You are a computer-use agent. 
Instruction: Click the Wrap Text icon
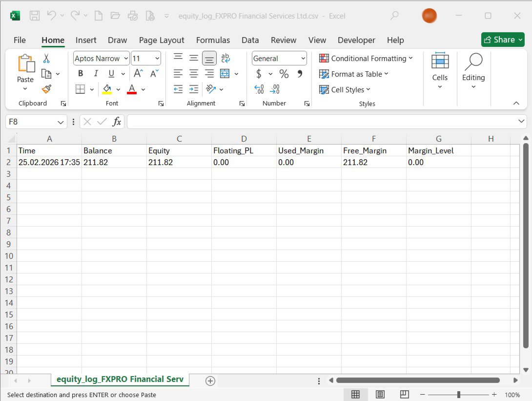(225, 59)
